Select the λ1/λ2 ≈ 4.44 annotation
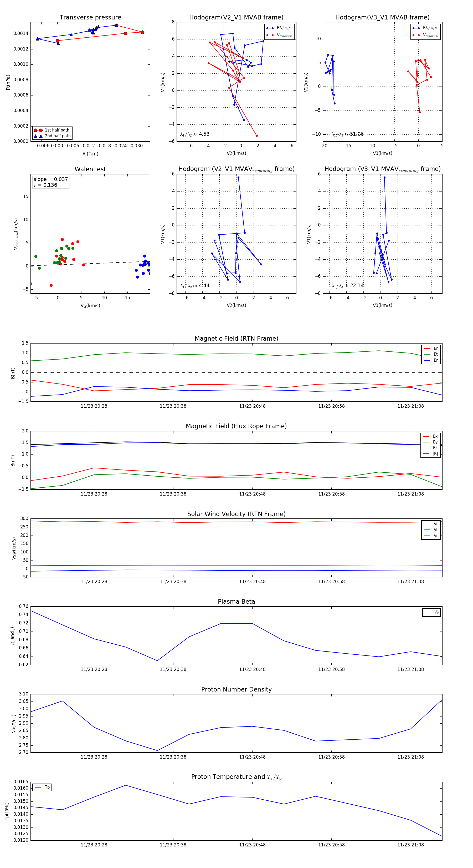 pyautogui.click(x=195, y=286)
